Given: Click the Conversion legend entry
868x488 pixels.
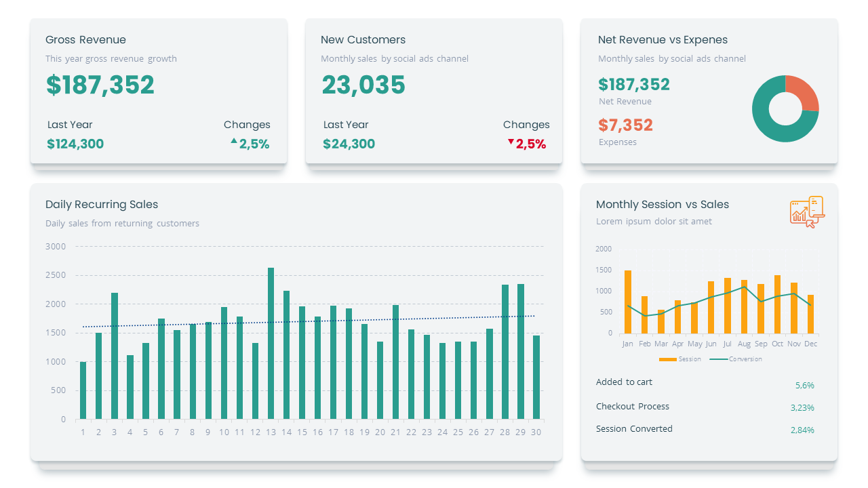Looking at the screenshot, I should point(736,359).
